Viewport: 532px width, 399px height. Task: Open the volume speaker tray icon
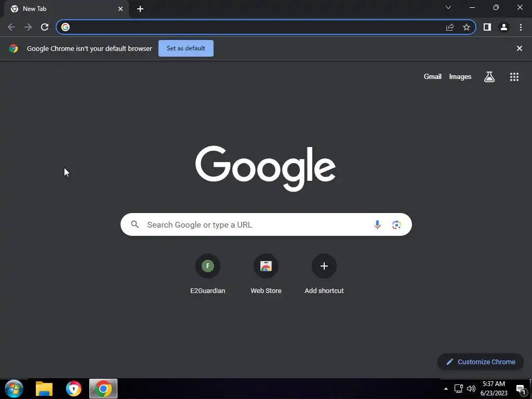point(471,389)
